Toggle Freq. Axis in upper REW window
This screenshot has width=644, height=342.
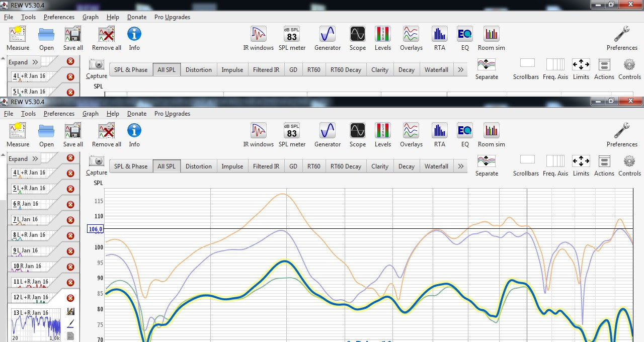pyautogui.click(x=555, y=64)
